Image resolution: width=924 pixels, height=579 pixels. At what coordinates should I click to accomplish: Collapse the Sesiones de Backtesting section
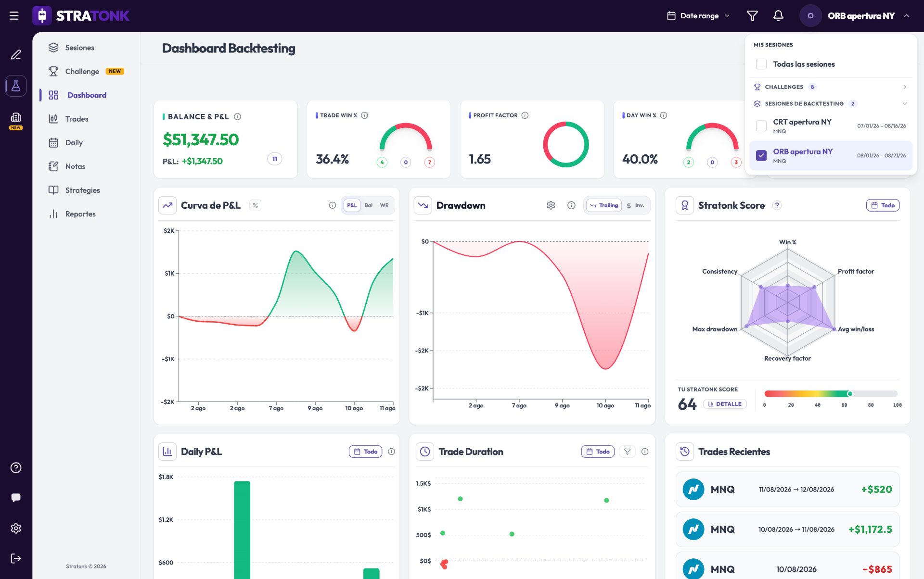click(x=831, y=104)
